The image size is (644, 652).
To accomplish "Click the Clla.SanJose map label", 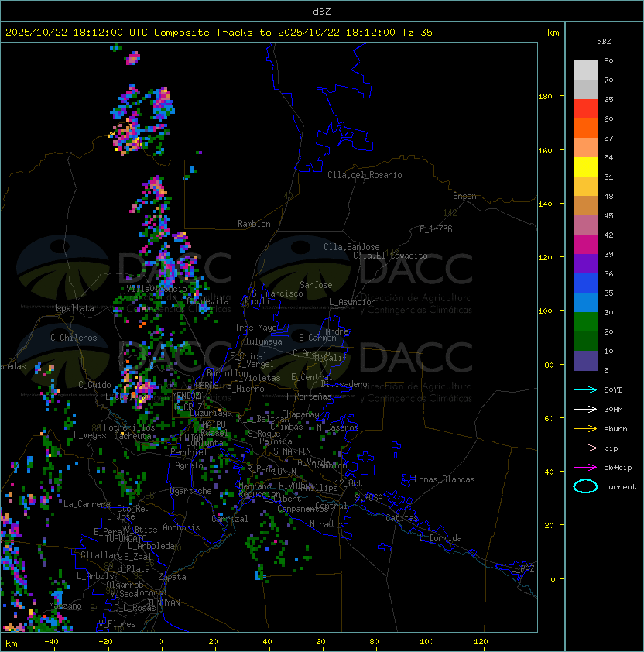I will click(x=351, y=247).
